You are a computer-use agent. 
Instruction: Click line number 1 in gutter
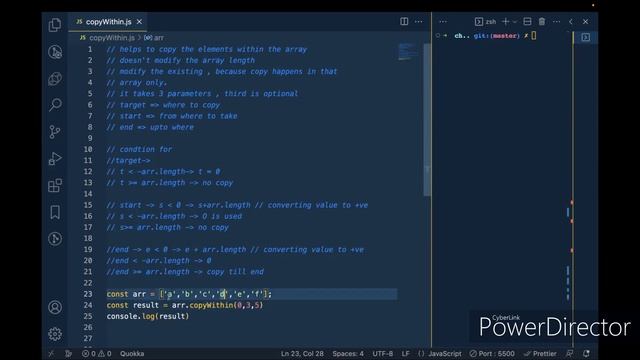pos(90,49)
